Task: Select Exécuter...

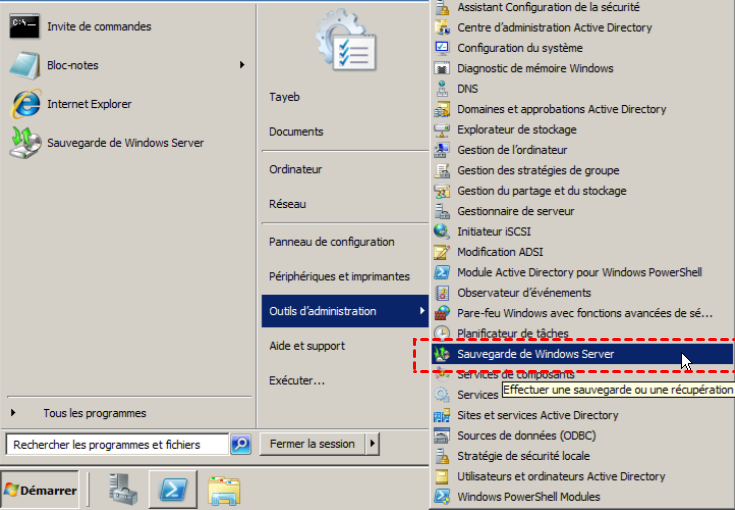Action: [297, 381]
